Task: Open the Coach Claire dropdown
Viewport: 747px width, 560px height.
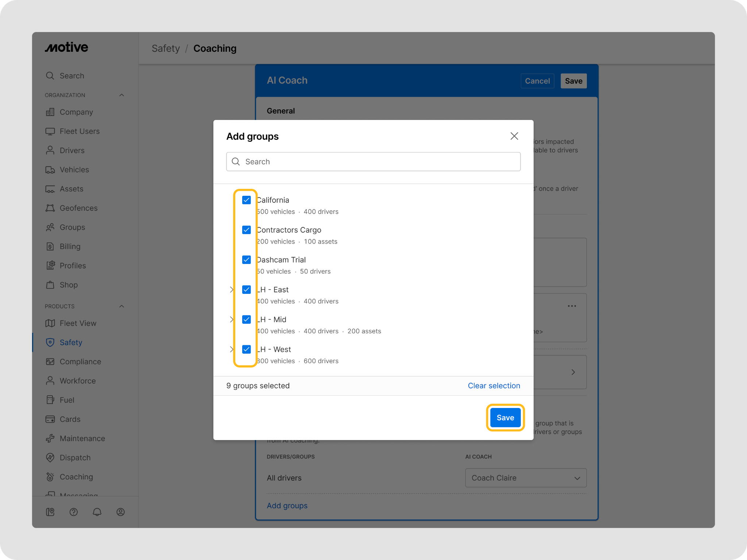Action: pyautogui.click(x=526, y=478)
